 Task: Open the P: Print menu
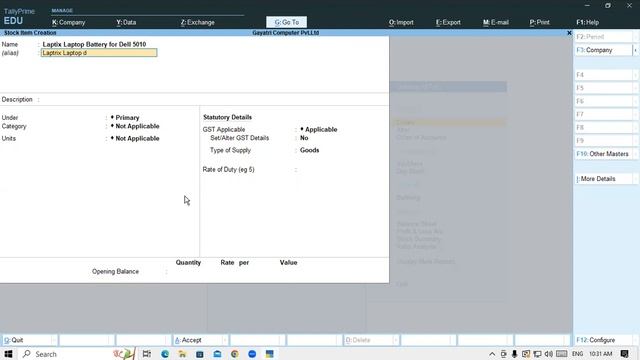pyautogui.click(x=540, y=22)
